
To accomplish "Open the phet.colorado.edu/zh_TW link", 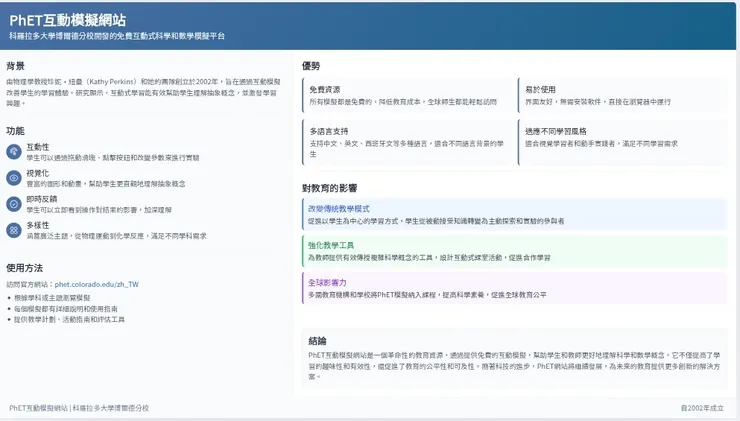I will pyautogui.click(x=97, y=284).
